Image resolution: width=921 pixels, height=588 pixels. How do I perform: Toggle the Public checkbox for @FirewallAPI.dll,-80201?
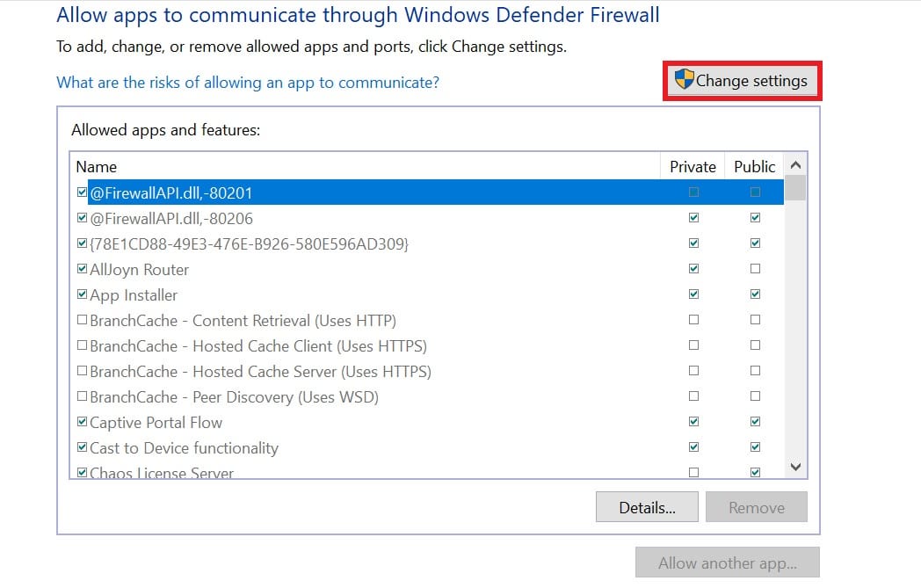(x=756, y=192)
